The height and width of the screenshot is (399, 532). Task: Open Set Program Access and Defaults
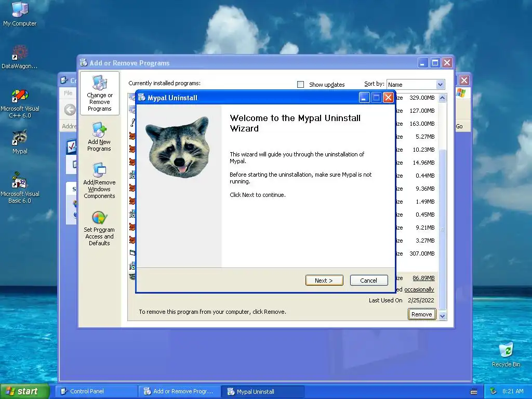[x=99, y=228]
